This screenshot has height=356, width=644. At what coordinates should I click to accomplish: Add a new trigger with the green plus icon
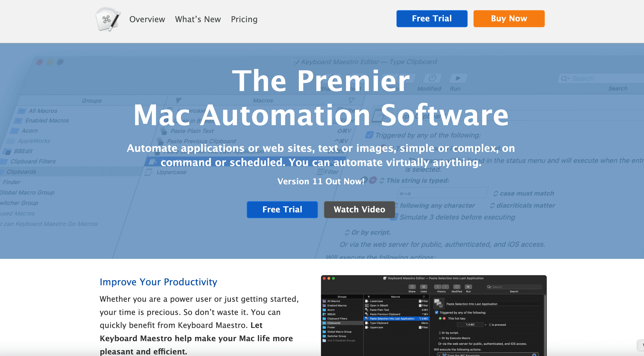(x=440, y=319)
